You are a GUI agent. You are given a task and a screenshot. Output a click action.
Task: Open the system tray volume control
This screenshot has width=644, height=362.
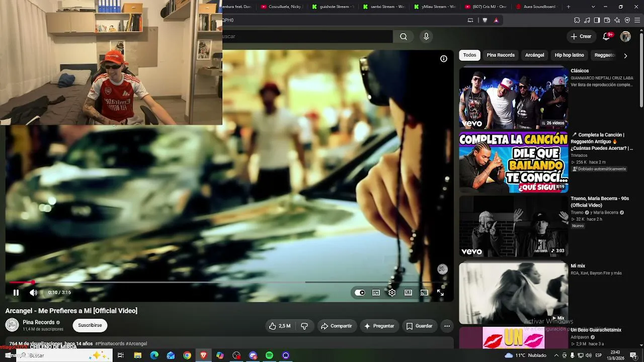pyautogui.click(x=589, y=355)
